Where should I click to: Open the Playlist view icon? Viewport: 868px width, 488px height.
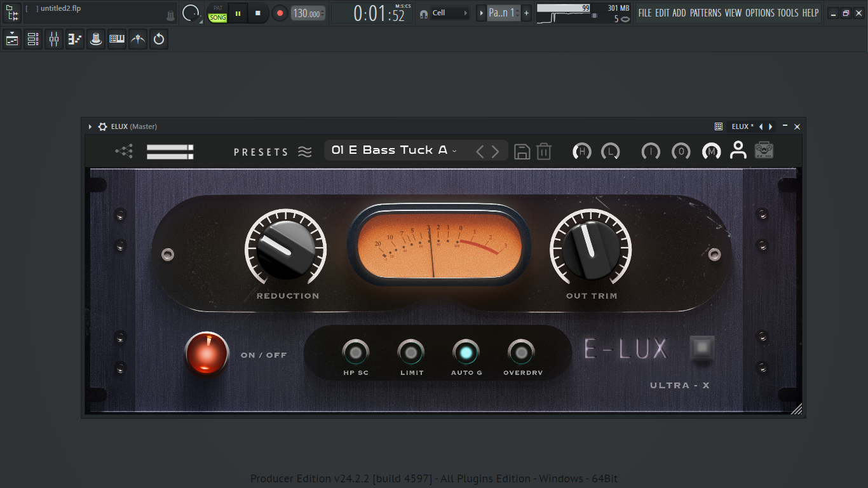tap(12, 39)
